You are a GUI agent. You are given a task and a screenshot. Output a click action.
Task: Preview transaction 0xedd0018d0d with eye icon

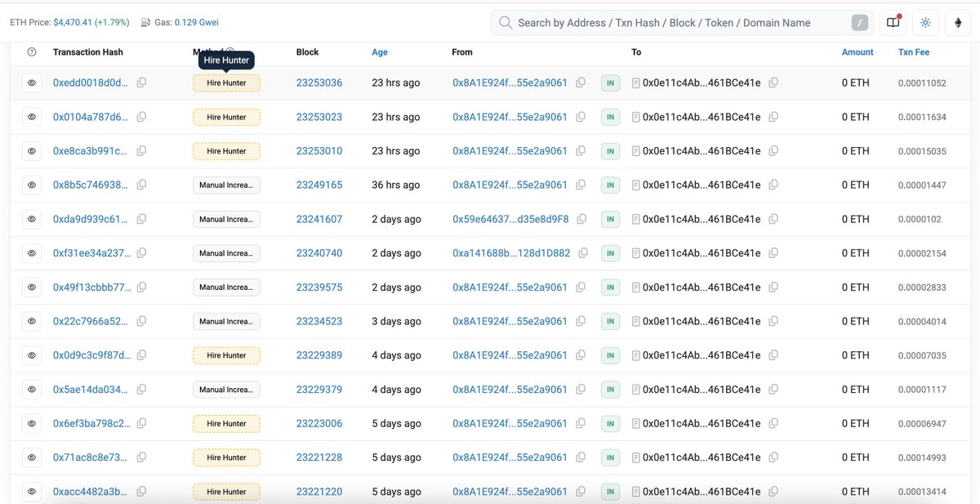pyautogui.click(x=32, y=83)
